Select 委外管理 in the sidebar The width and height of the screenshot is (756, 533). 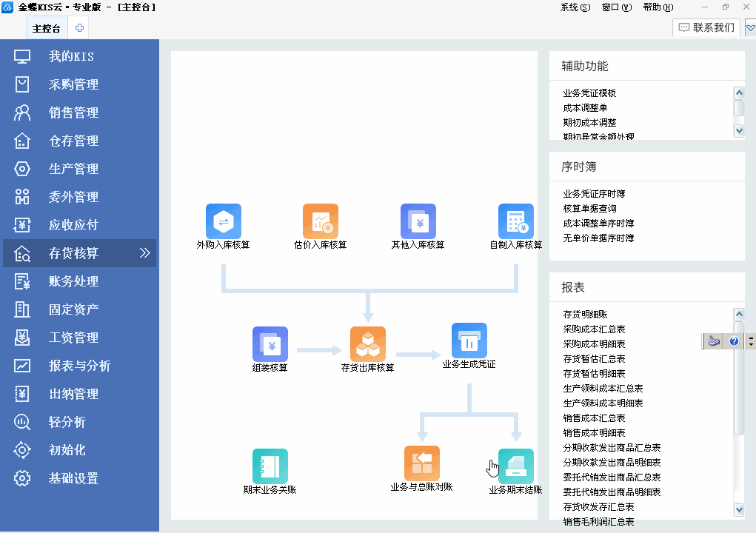79,197
